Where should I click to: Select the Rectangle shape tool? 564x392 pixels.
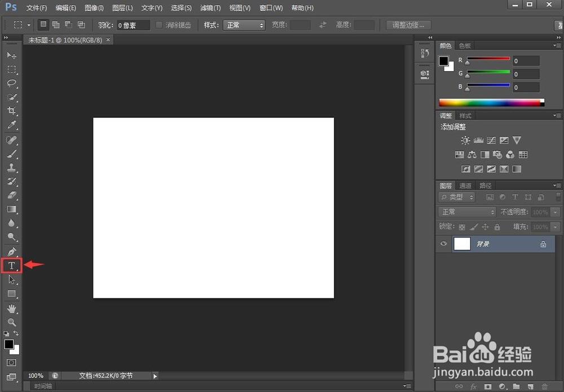(11, 293)
